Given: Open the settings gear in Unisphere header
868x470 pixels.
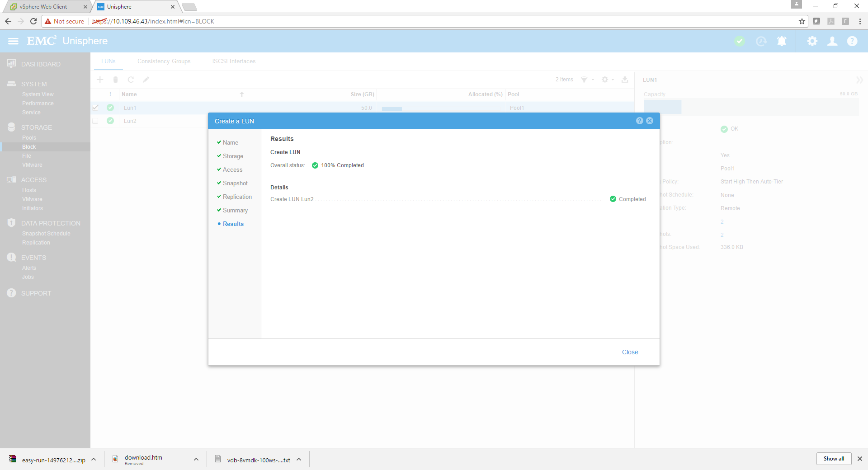Looking at the screenshot, I should 812,41.
